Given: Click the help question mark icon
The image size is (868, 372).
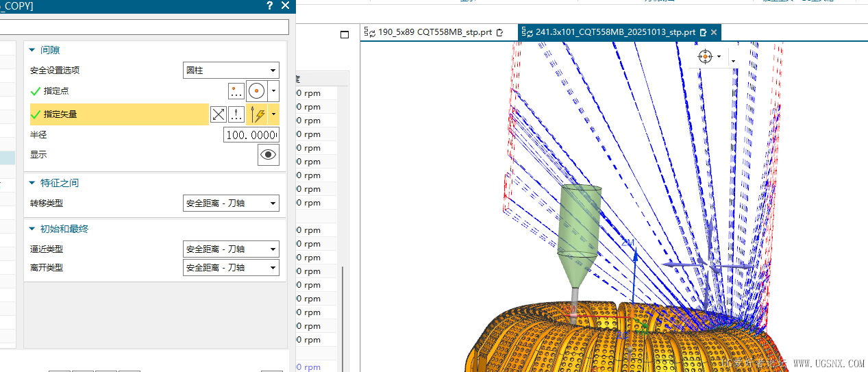Looking at the screenshot, I should point(269,6).
